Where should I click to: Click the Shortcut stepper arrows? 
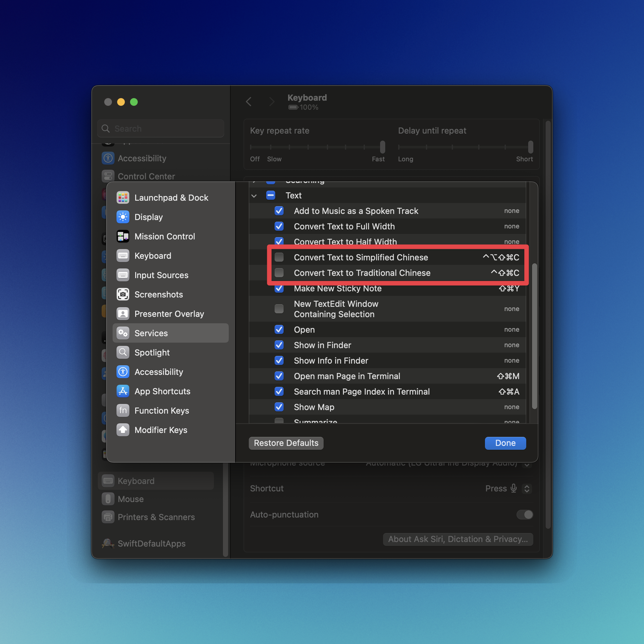(527, 488)
